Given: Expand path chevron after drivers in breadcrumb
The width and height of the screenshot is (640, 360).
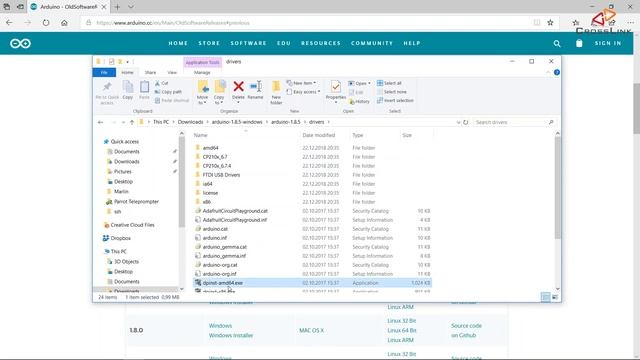Looking at the screenshot, I should click(x=328, y=122).
